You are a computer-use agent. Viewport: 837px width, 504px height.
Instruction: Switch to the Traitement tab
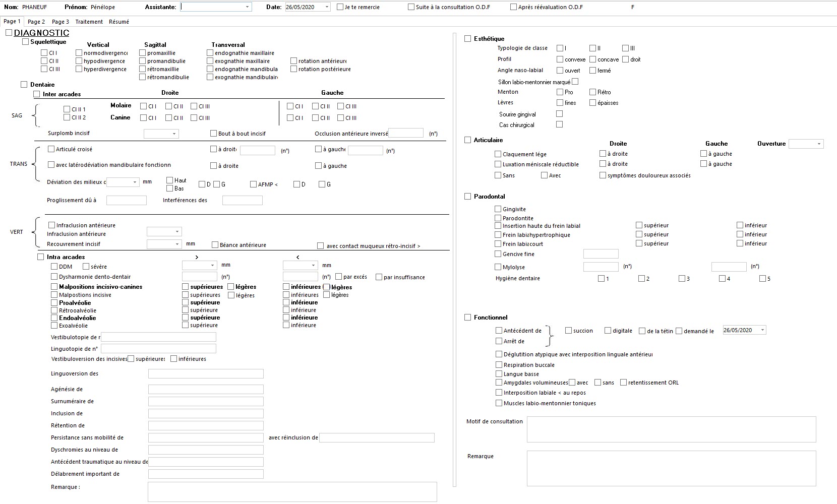click(89, 22)
